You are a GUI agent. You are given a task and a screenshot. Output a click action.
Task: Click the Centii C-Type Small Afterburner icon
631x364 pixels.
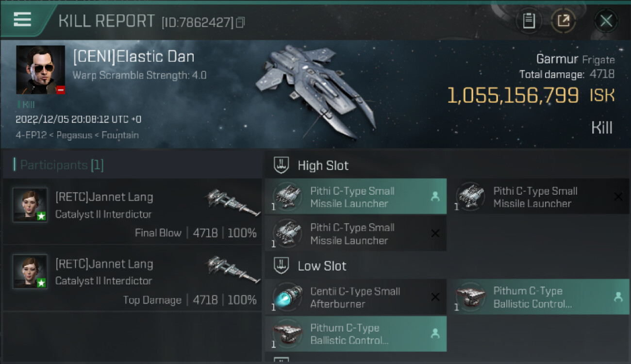[x=287, y=297]
